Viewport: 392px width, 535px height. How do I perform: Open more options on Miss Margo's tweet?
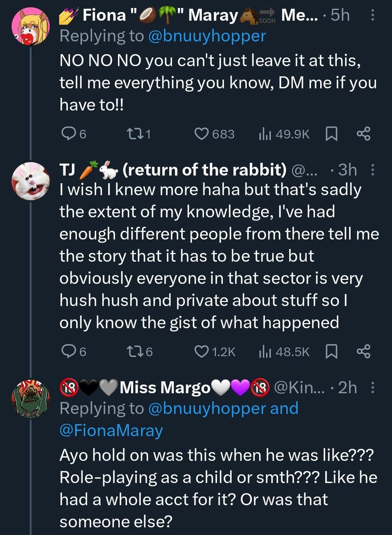point(372,388)
